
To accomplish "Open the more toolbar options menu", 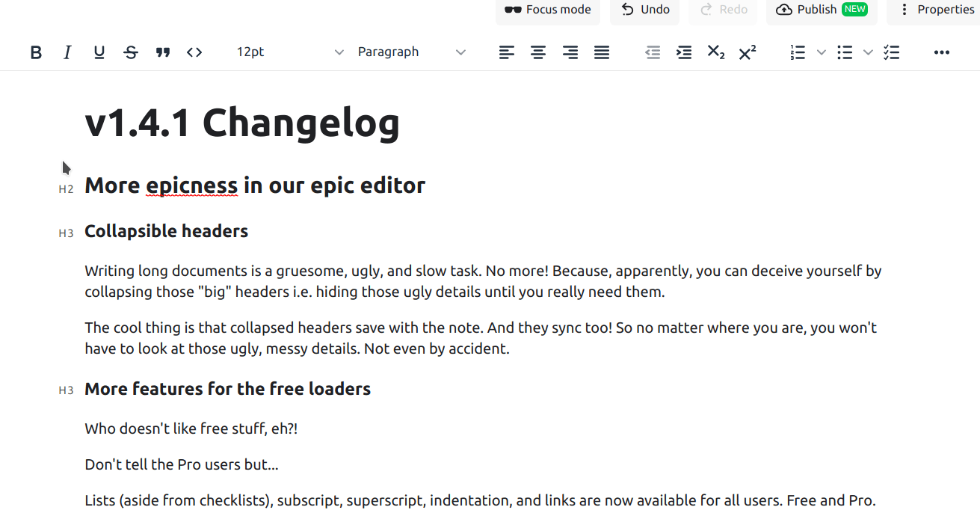I will click(x=942, y=52).
